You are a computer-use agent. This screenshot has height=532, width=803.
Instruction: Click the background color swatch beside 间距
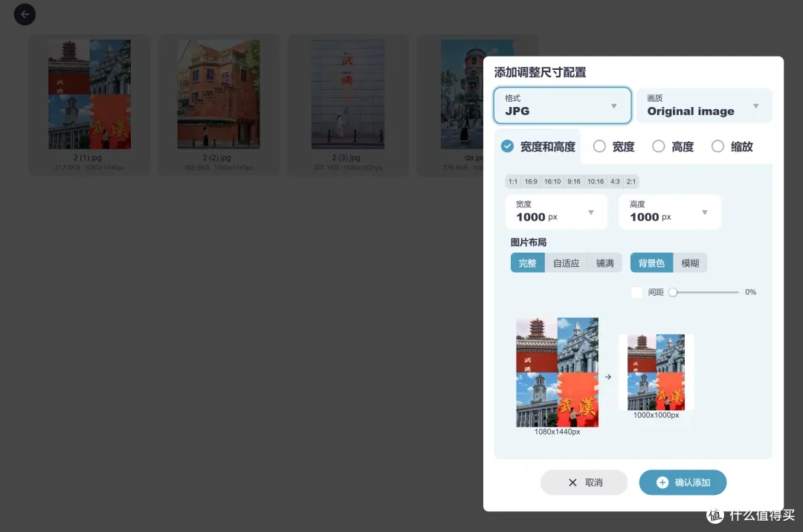[636, 292]
